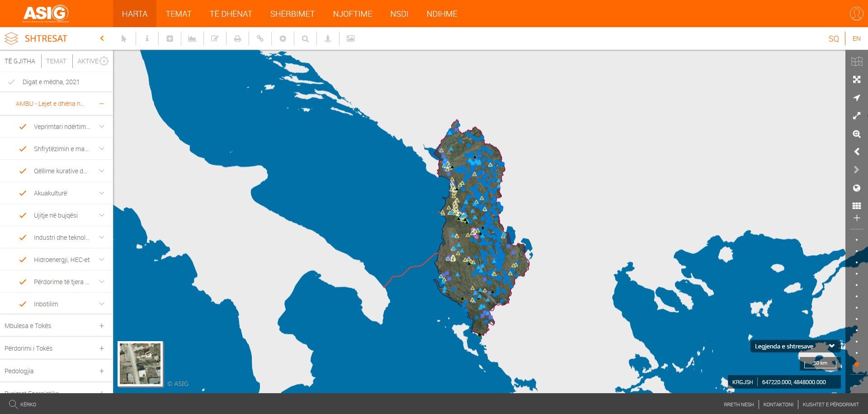Toggle the Inbotilim layer visibility
The image size is (868, 414).
[23, 304]
